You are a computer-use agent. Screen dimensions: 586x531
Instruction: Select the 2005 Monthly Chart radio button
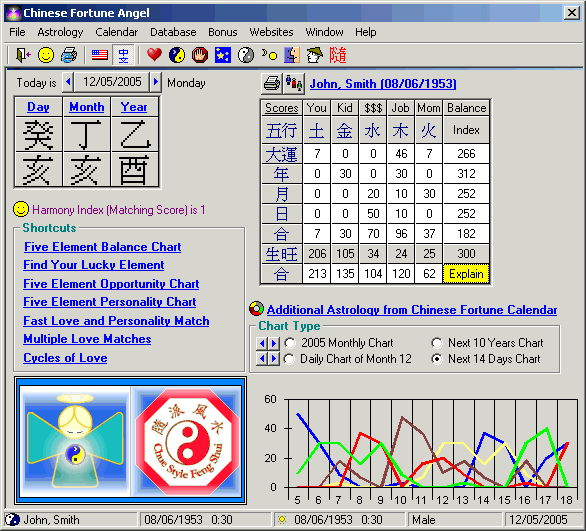click(290, 343)
